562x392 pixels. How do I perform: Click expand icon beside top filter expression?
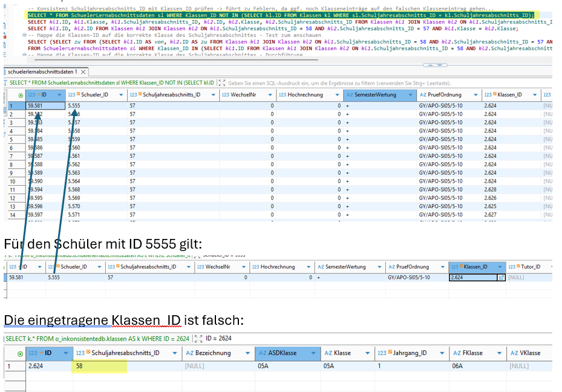point(221,82)
